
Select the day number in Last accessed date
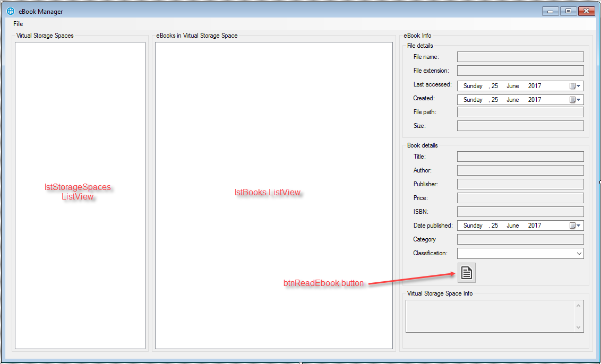click(x=495, y=86)
